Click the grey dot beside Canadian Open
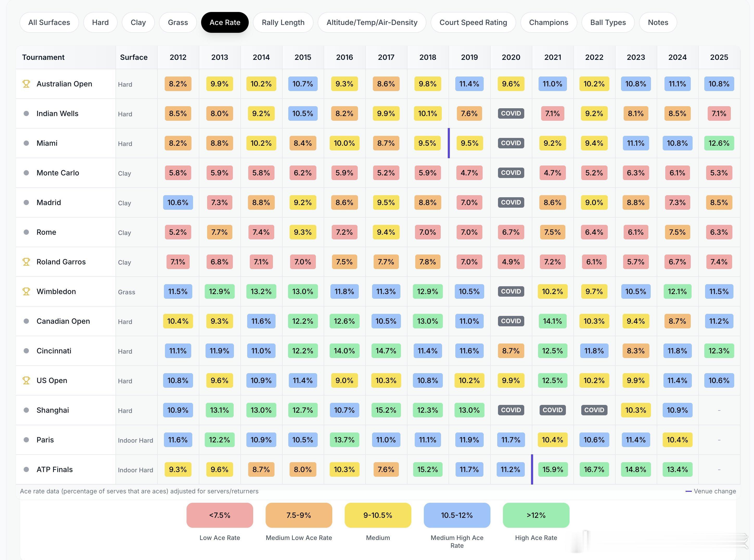The image size is (754, 560). point(26,321)
